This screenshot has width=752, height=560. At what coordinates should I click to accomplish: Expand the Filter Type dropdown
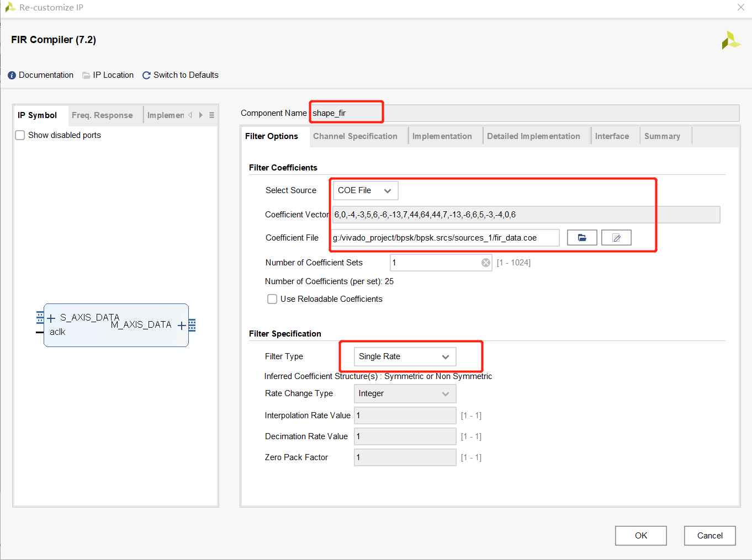coord(405,357)
